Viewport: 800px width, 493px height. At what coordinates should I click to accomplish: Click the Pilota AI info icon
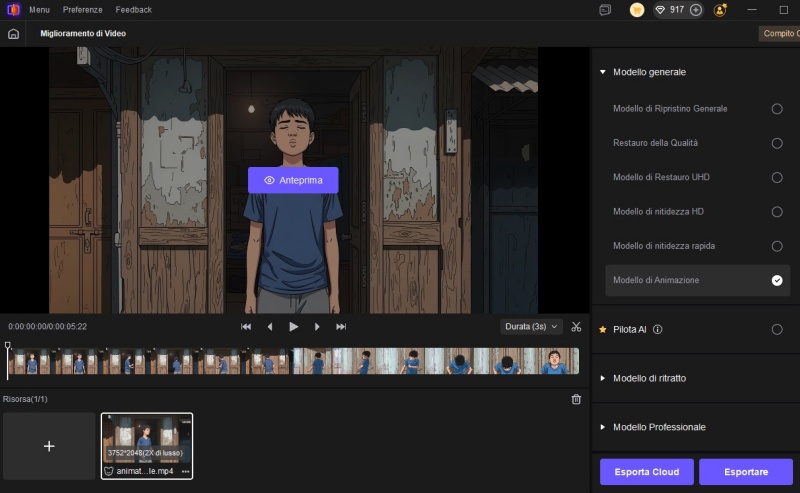point(657,329)
